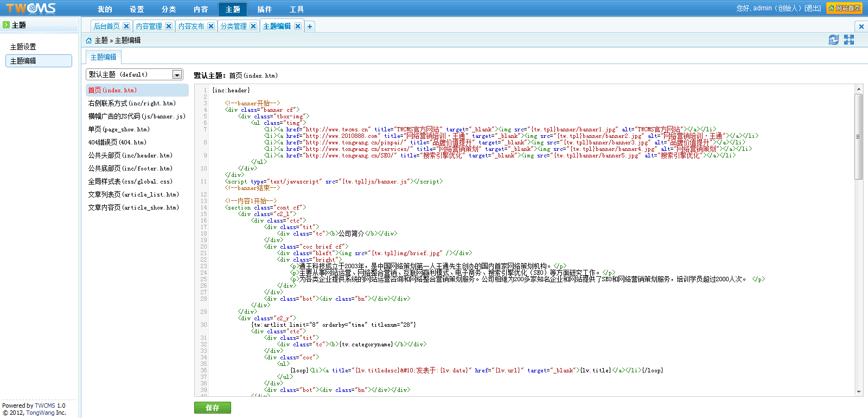Image resolution: width=868 pixels, height=418 pixels.
Task: Click the fullscreen expand icon
Action: point(849,40)
